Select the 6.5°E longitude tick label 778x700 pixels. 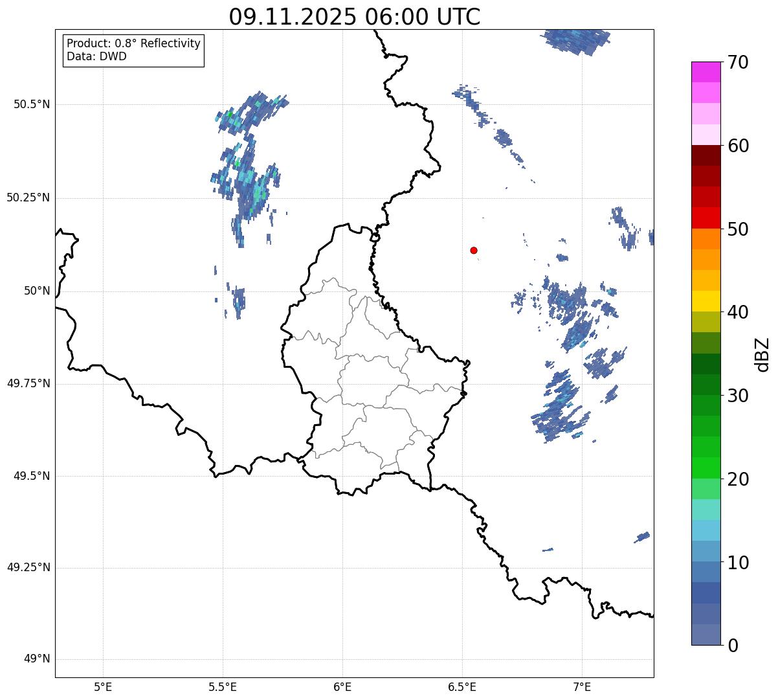point(462,686)
